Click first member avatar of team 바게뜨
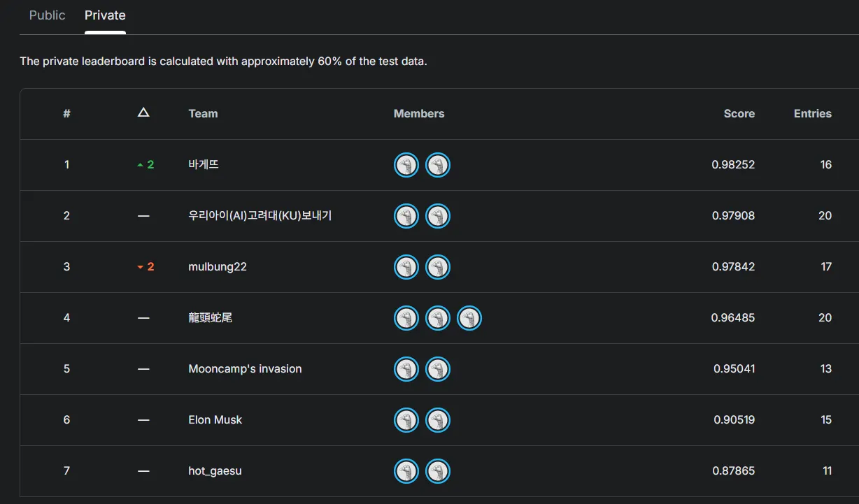Screen dimensions: 859x504 [406, 165]
